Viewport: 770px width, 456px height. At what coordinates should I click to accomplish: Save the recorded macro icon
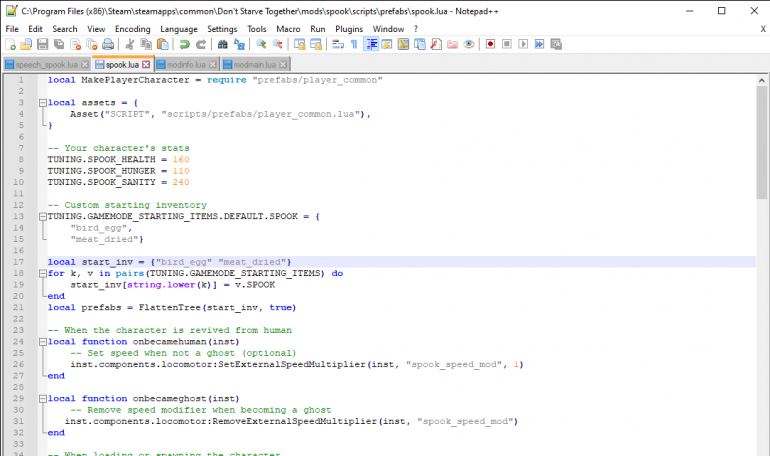(x=556, y=45)
